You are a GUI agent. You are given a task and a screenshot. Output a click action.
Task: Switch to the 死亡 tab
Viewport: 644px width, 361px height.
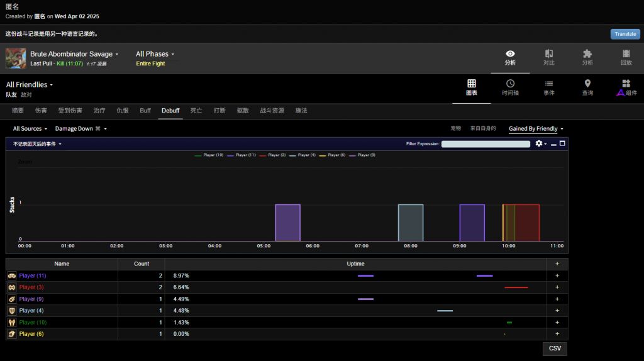tap(196, 111)
